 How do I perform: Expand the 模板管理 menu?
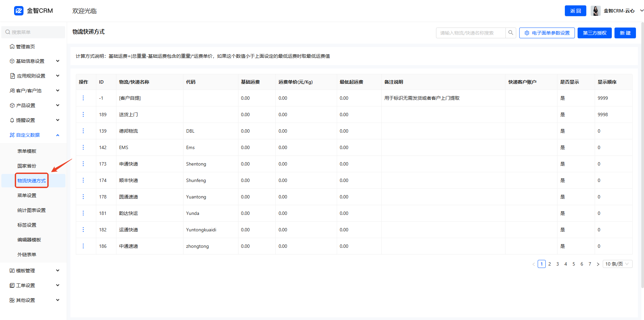[58, 271]
